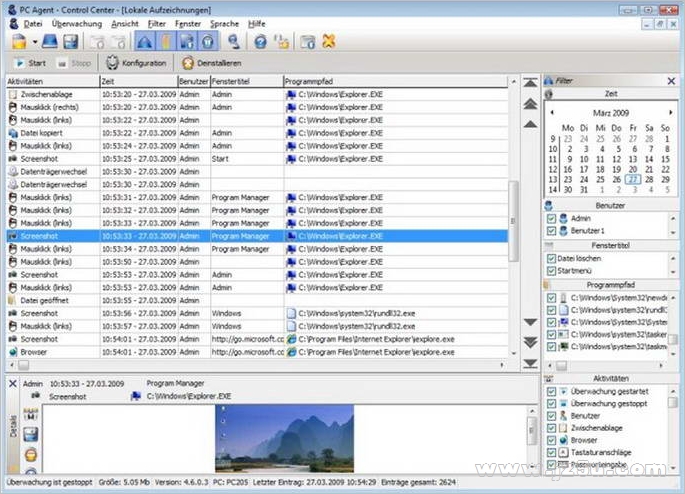Open dropdown arrow next to folder icon

(34, 42)
